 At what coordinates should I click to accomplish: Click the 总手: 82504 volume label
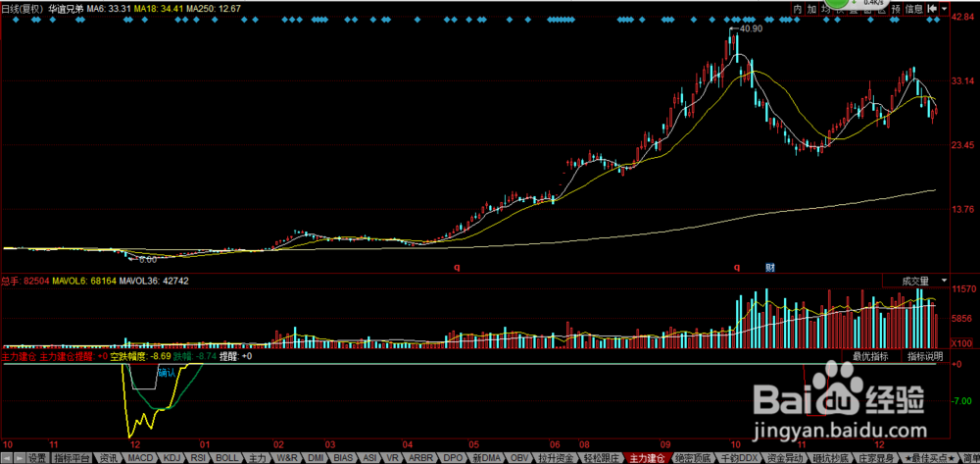point(25,282)
